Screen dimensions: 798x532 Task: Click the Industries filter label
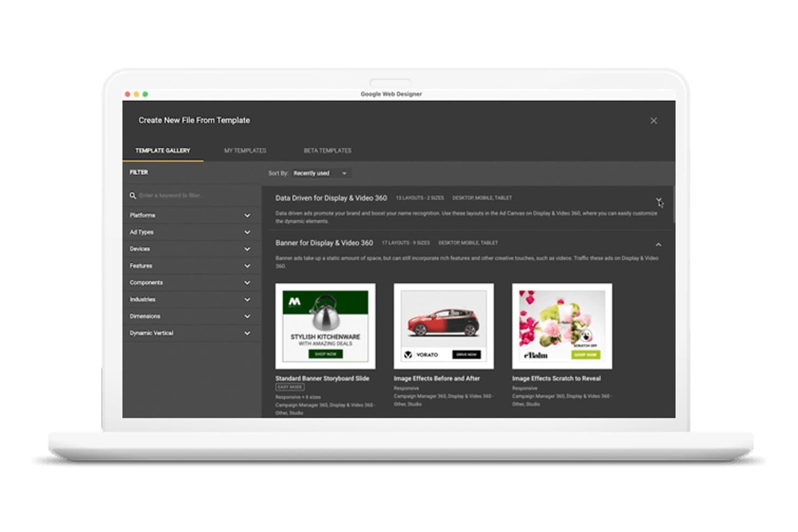142,299
